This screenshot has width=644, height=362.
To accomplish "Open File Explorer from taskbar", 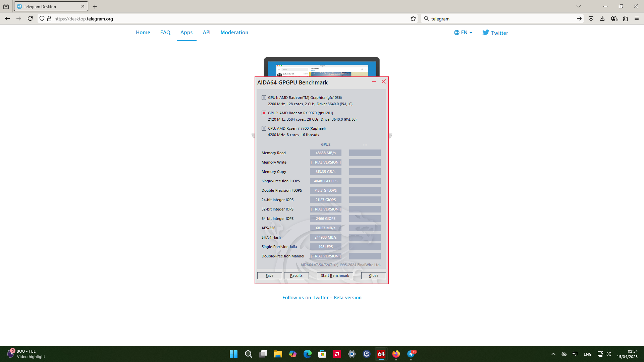I will tap(278, 354).
